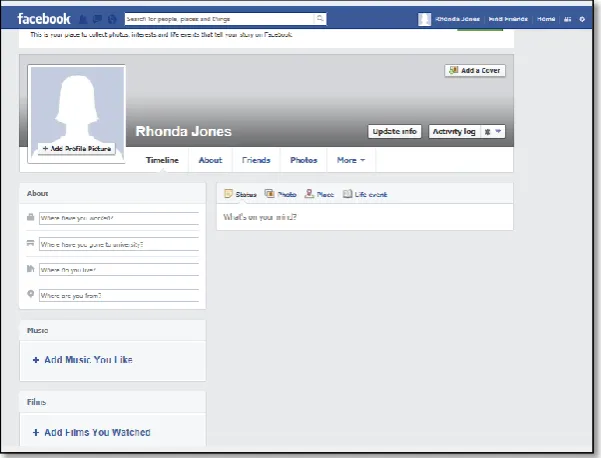Open friend requests icon in top bar
The height and width of the screenshot is (458, 601).
[83, 19]
